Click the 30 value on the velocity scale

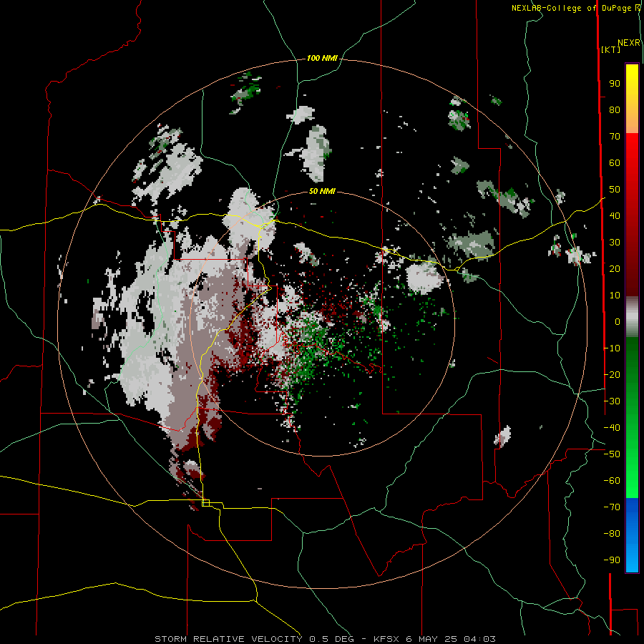click(x=615, y=243)
